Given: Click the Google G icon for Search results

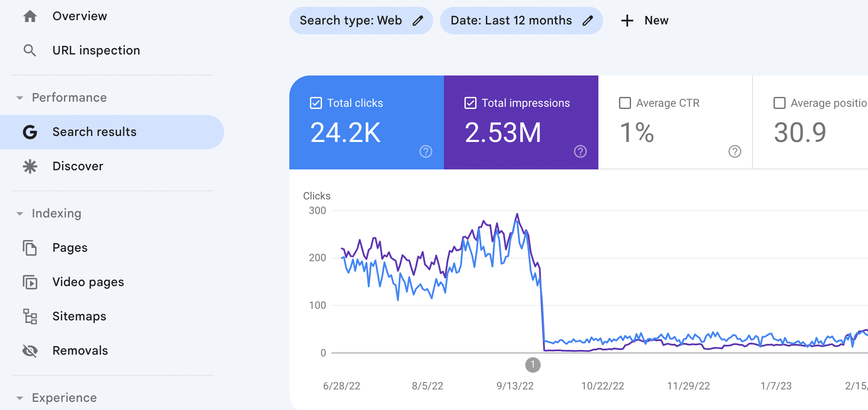Looking at the screenshot, I should pos(30,132).
